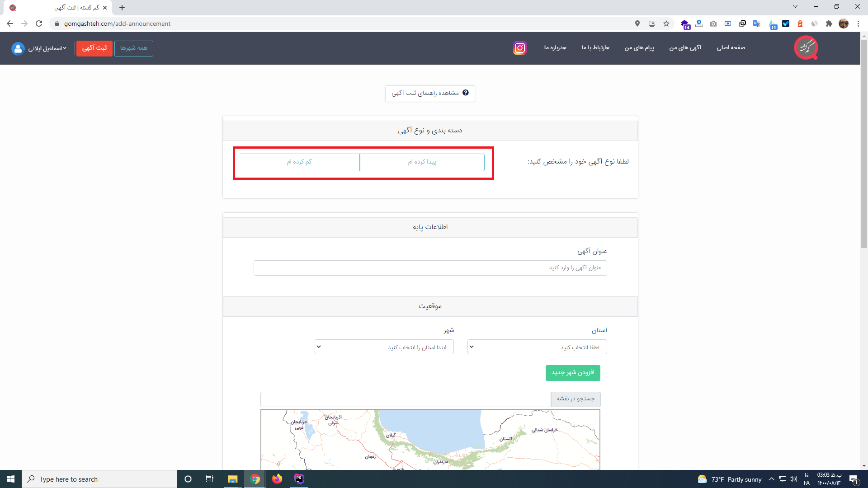Switch to the 'گم گشته | ثبت آگهی' tab
868x488 pixels.
pyautogui.click(x=59, y=8)
